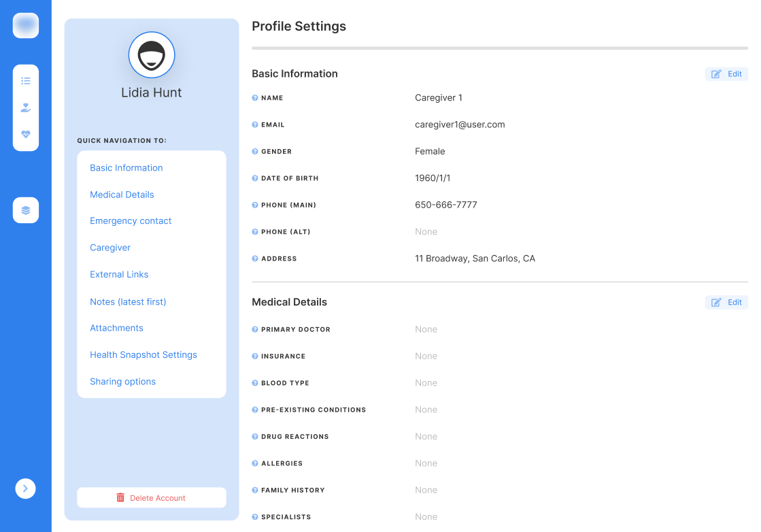Navigate to Caregiver in quick navigation
Screen dimensions: 761x532
(110, 248)
